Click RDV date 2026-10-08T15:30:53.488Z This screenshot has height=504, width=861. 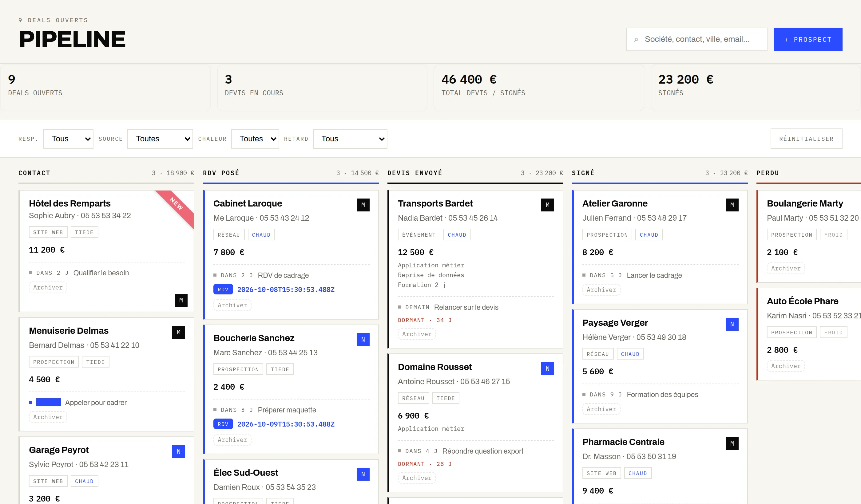coord(286,289)
